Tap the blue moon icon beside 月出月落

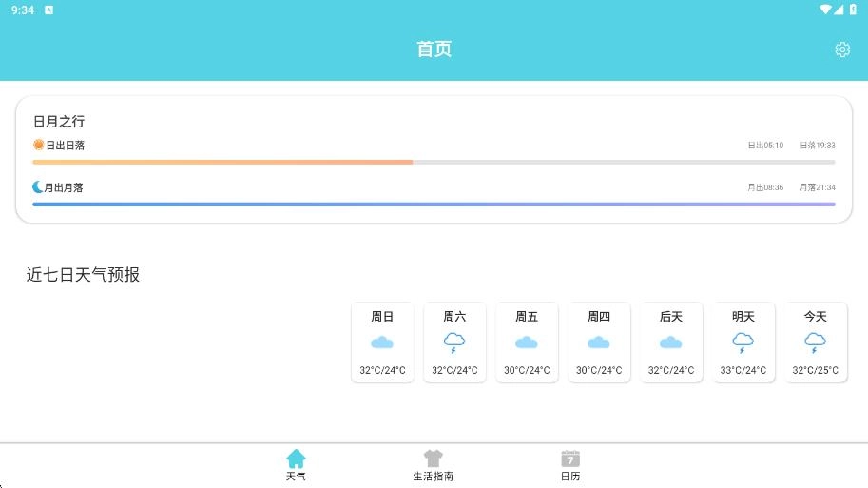[38, 187]
